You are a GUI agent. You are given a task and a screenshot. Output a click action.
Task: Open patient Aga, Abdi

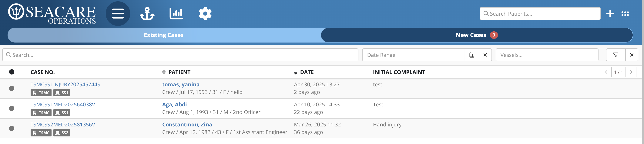(175, 105)
